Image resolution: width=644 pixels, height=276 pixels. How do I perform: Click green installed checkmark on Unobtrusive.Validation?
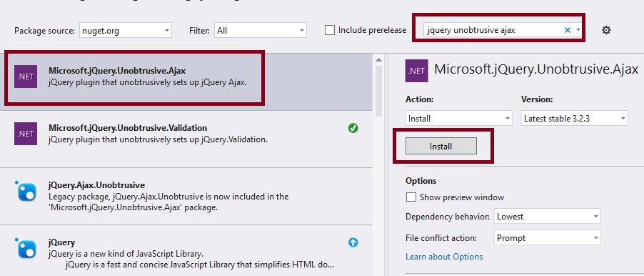pos(353,128)
